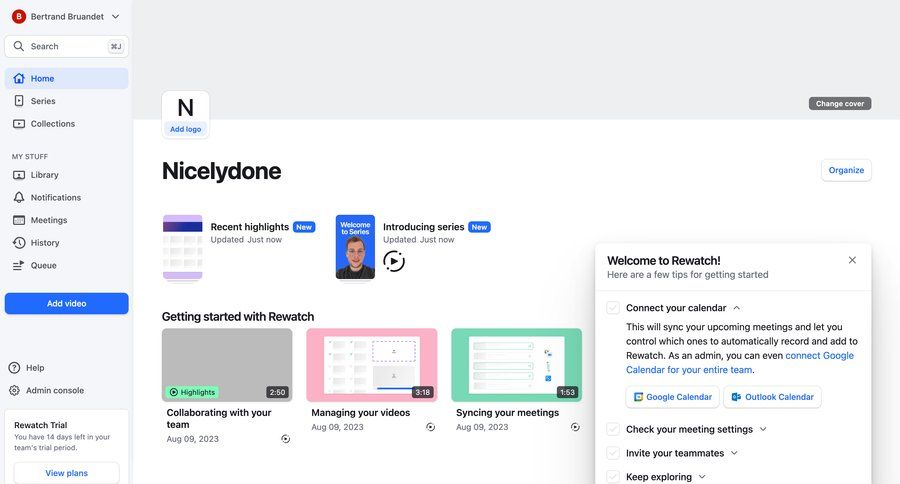900x484 pixels.
Task: Click the Meetings calendar icon
Action: coord(19,220)
